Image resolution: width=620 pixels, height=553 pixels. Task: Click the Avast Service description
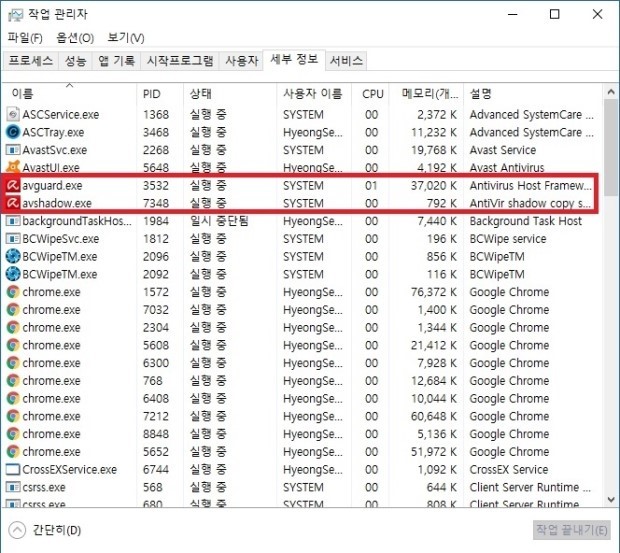coord(503,150)
